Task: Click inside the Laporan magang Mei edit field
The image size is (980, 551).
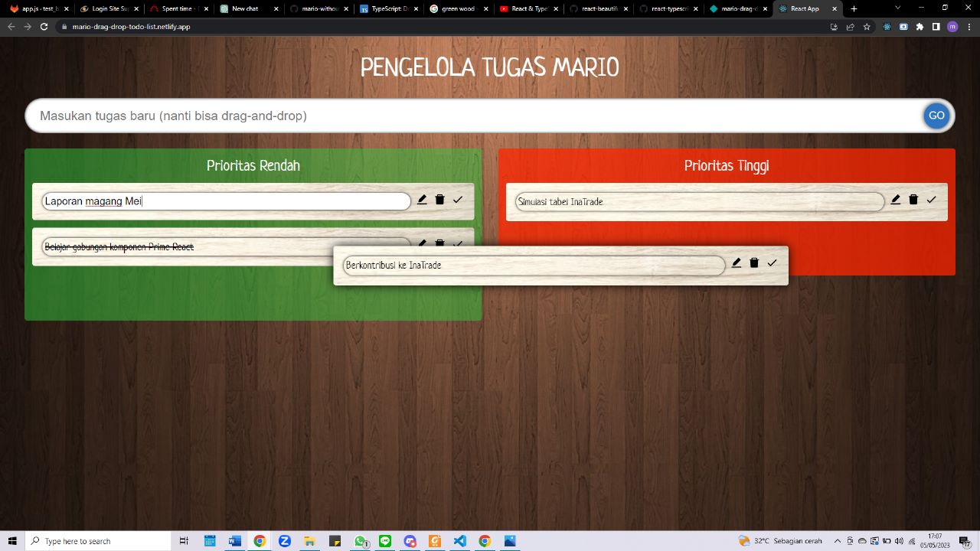Action: [x=226, y=201]
